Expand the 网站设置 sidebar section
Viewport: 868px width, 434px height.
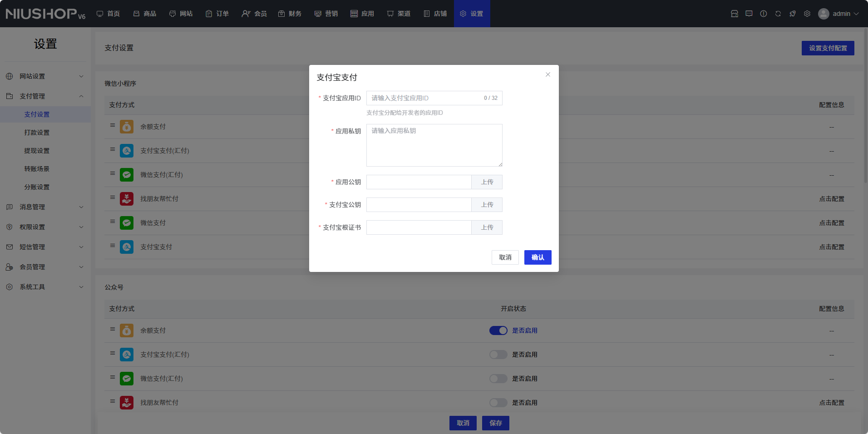(45, 76)
